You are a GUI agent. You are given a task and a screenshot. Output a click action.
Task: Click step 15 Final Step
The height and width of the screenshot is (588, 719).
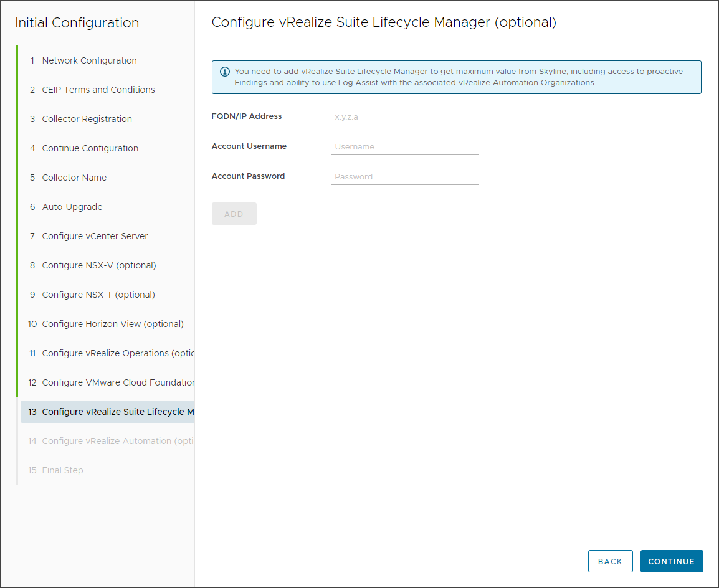point(57,470)
